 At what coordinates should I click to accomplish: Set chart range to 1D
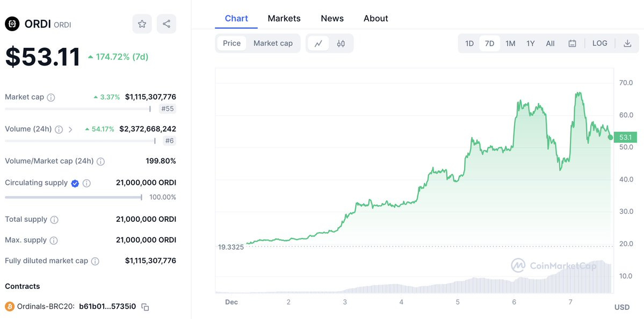coord(469,44)
